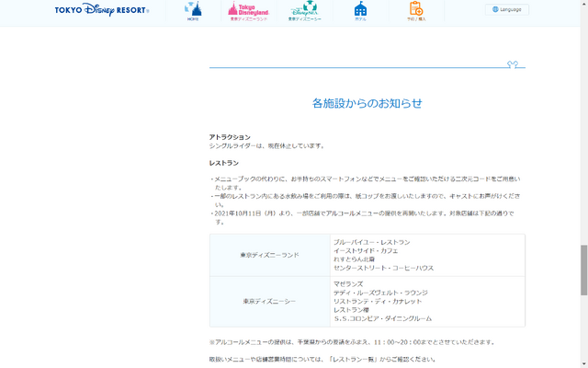This screenshot has width=588, height=368.
Task: Click the 2021年10月11日 alcohol menu notice
Action: tap(365, 217)
